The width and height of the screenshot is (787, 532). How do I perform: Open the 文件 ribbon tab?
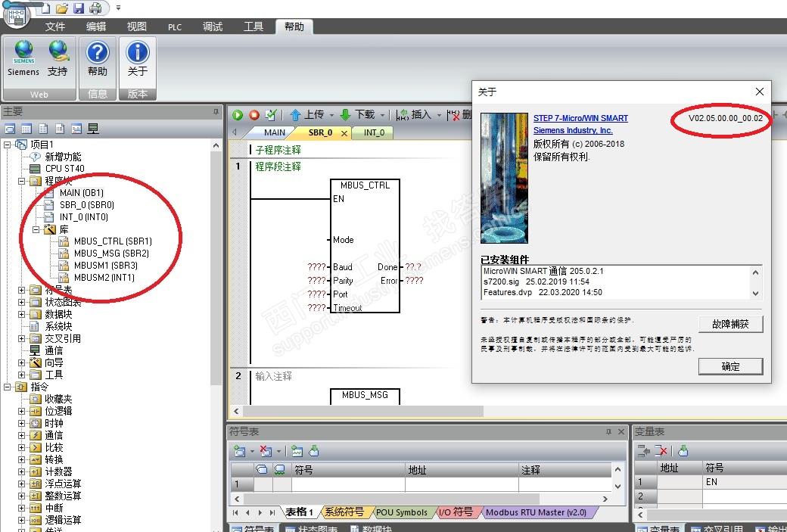pos(54,26)
